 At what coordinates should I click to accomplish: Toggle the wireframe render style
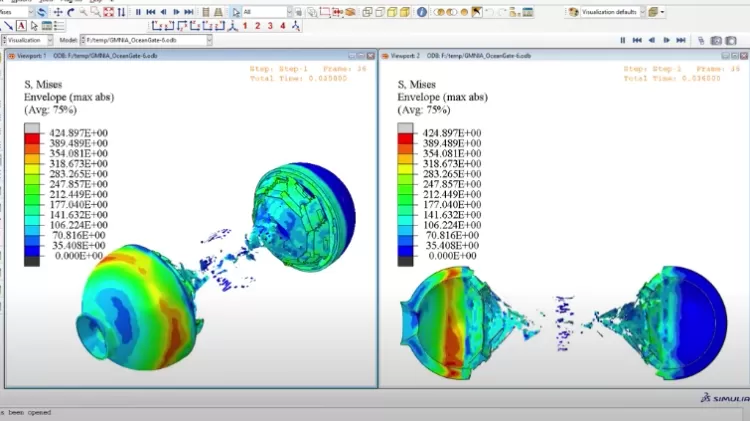(367, 12)
